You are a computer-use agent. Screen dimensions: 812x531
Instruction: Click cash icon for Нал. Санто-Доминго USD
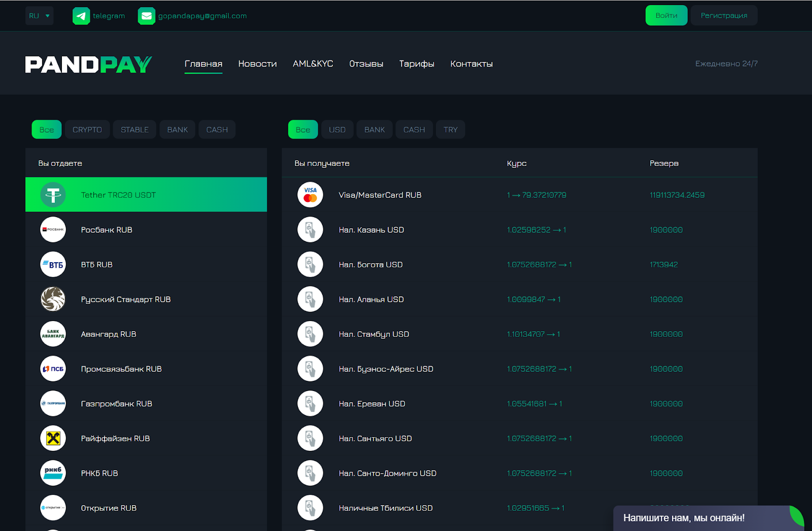click(x=310, y=473)
